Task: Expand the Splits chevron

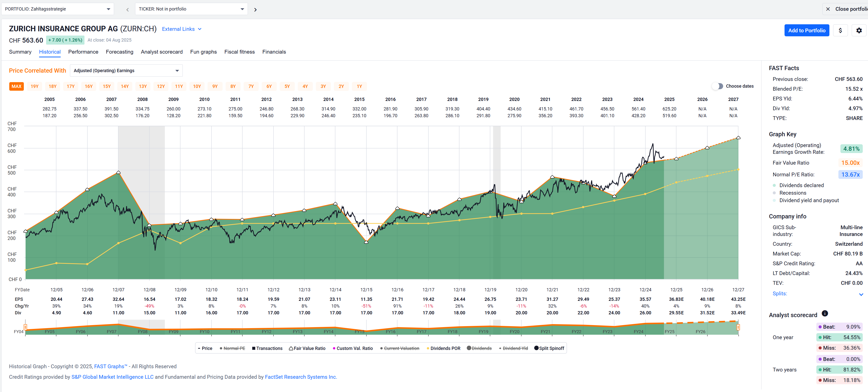Action: [x=861, y=294]
